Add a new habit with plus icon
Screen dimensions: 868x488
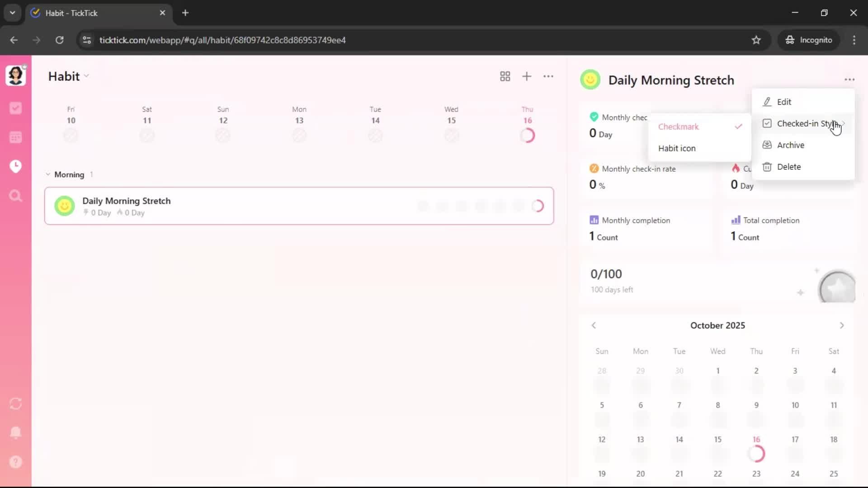pyautogui.click(x=527, y=76)
